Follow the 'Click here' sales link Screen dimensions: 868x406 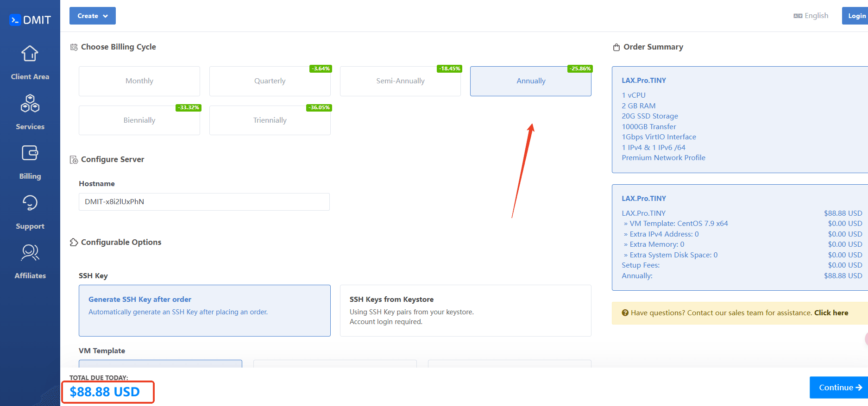point(831,313)
